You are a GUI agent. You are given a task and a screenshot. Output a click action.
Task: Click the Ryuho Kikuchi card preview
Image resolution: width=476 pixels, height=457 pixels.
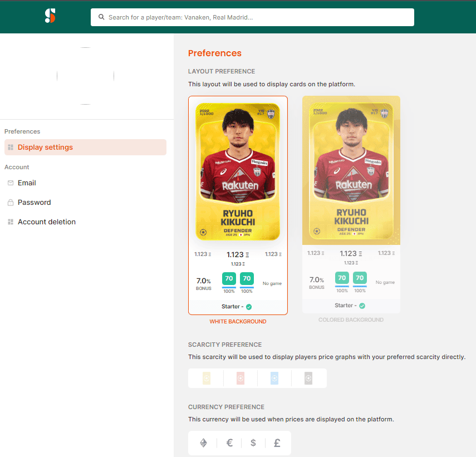[238, 170]
